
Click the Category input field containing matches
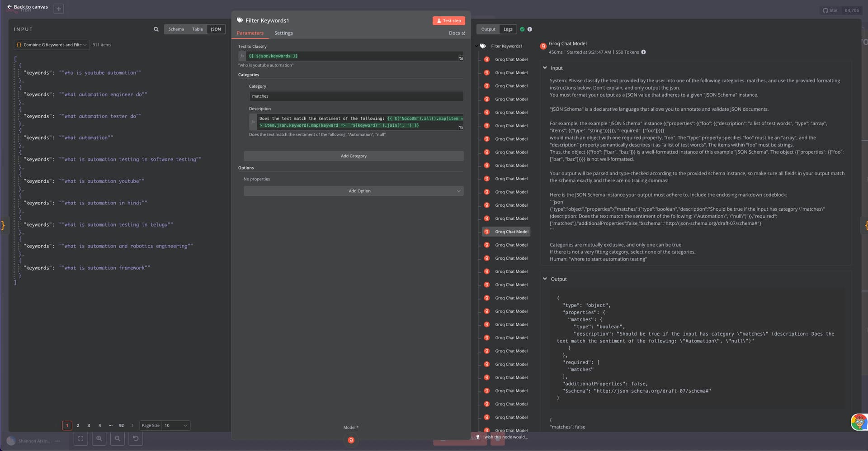tap(356, 96)
